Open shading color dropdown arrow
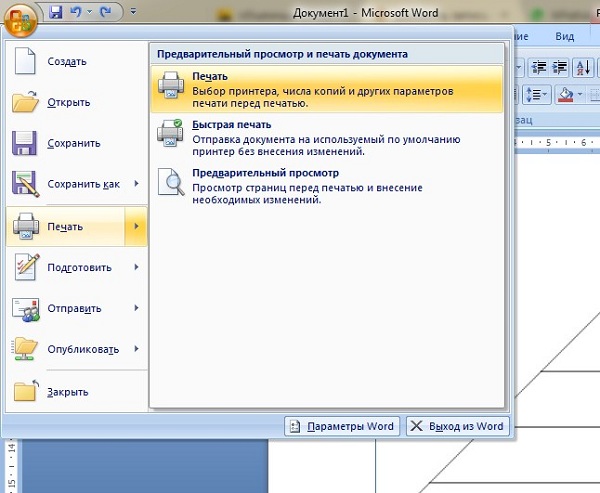The height and width of the screenshot is (493, 600). 580,94
